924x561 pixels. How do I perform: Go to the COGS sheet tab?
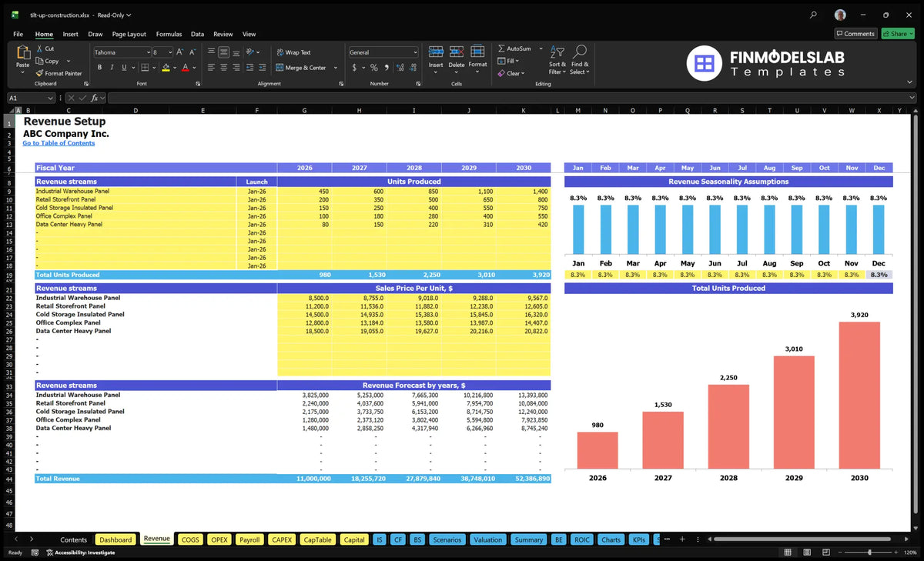coord(190,539)
